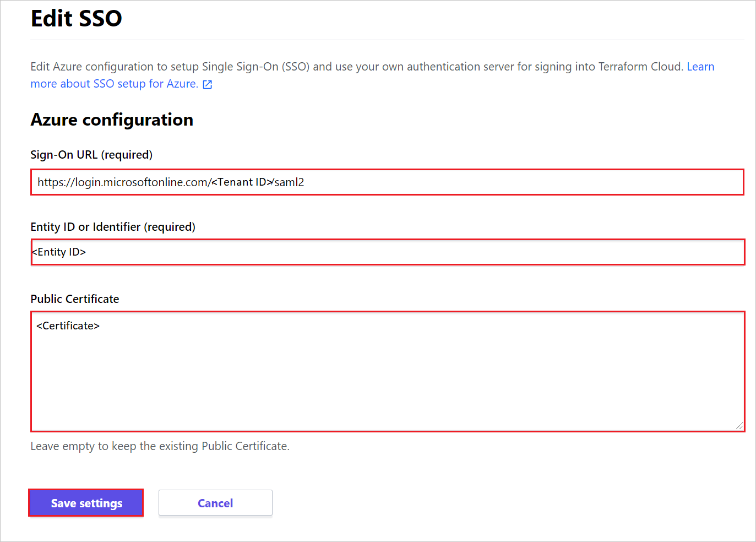Viewport: 756px width, 542px height.
Task: Click the Edit SSO page heading
Action: [x=76, y=18]
